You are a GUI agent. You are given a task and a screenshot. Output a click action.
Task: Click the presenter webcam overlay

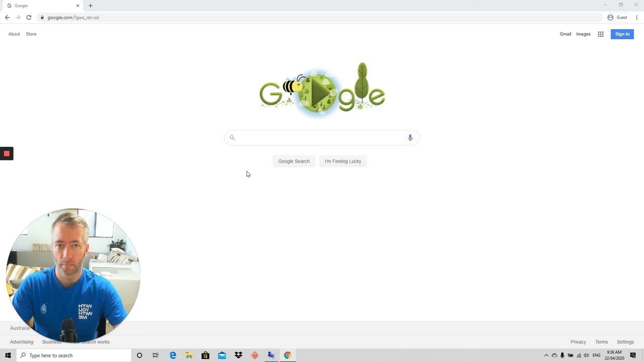click(73, 276)
